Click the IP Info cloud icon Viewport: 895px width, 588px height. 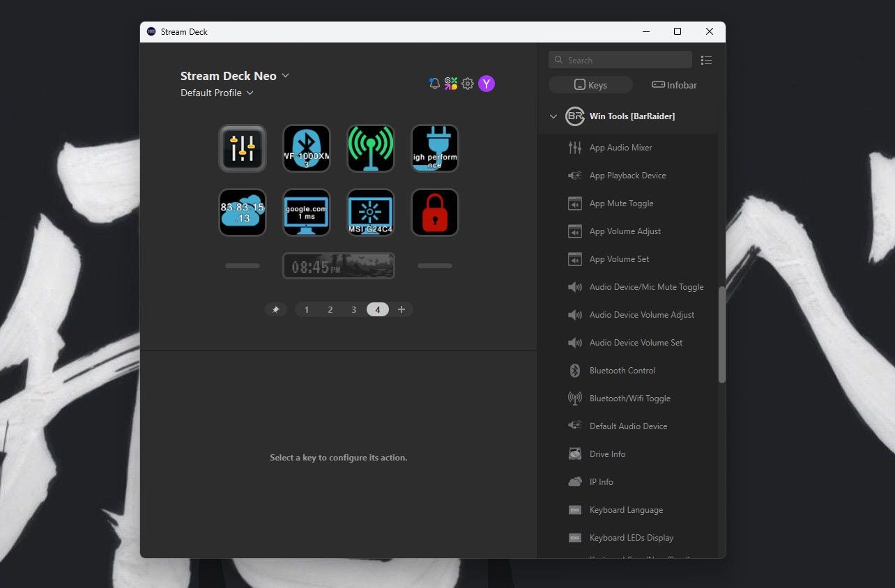(x=575, y=482)
